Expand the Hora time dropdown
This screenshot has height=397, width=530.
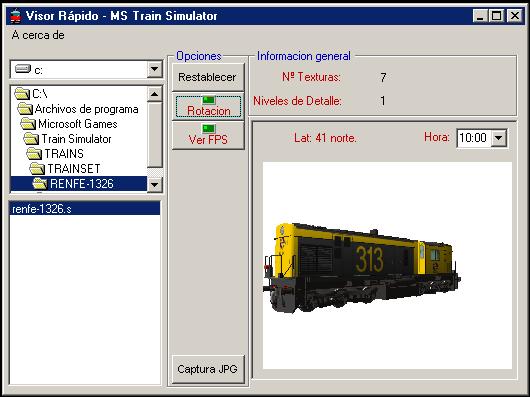point(499,138)
